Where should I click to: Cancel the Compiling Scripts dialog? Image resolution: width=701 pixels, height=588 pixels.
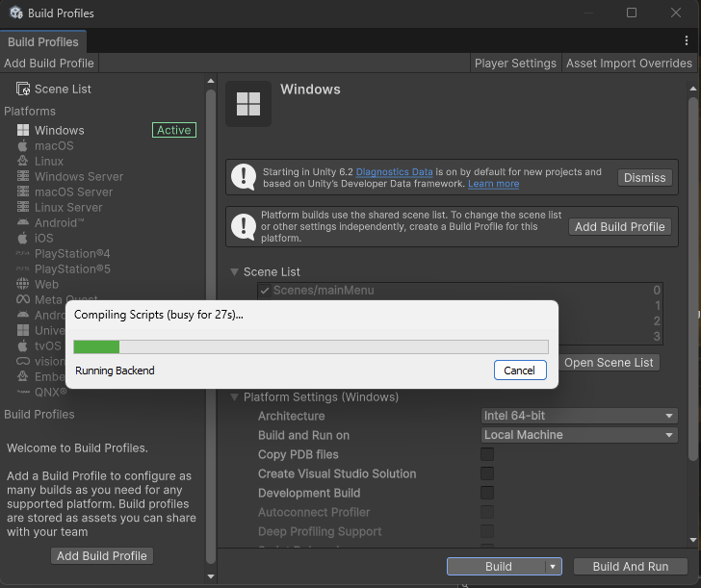tap(520, 370)
